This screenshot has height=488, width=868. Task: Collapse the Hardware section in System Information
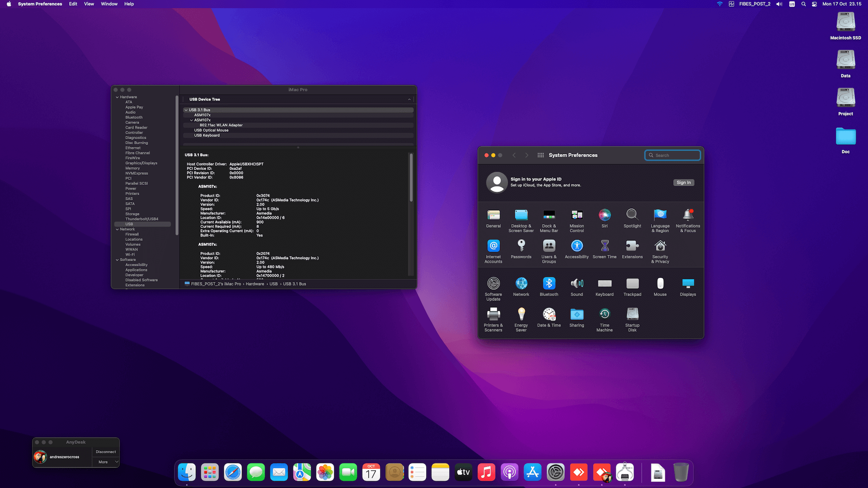[x=117, y=97]
